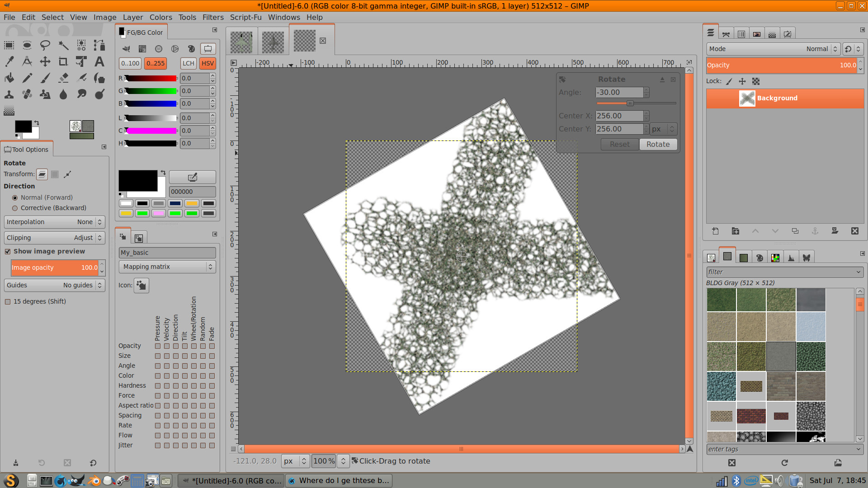
Task: Delete the layer via layers panel
Action: [x=854, y=231]
